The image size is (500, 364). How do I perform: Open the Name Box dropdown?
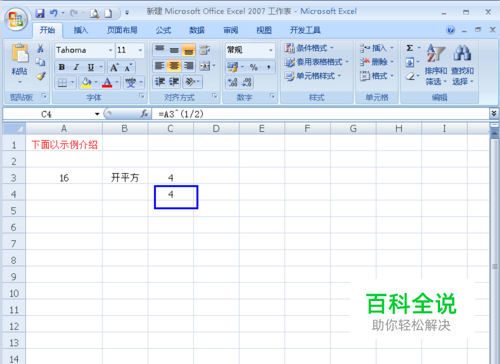97,114
